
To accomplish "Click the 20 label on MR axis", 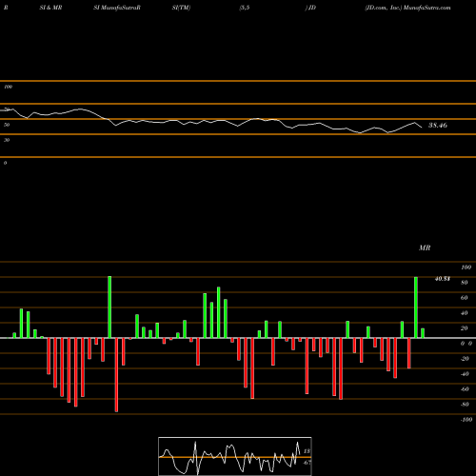I will (x=465, y=328).
